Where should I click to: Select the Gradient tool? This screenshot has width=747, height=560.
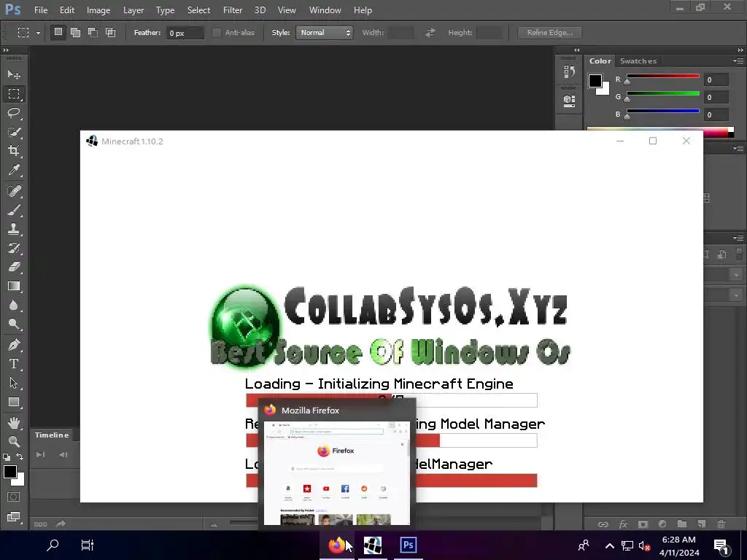click(14, 286)
